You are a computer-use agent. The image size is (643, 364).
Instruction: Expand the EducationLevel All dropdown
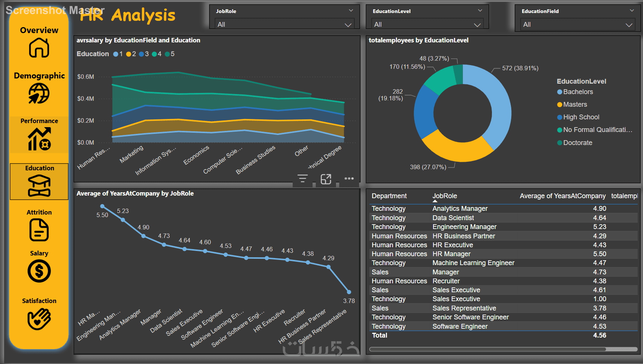point(428,25)
